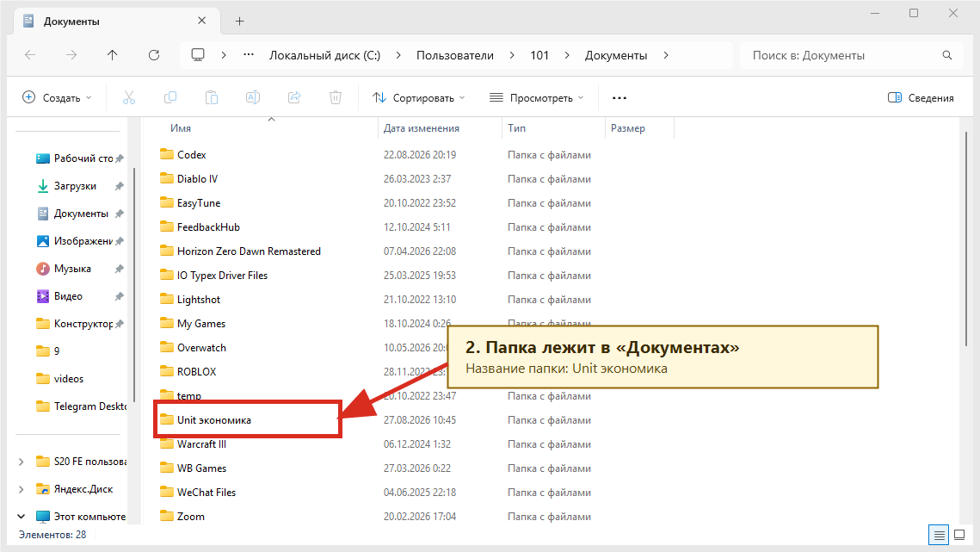
Task: Select the Документы tab
Action: click(x=115, y=22)
